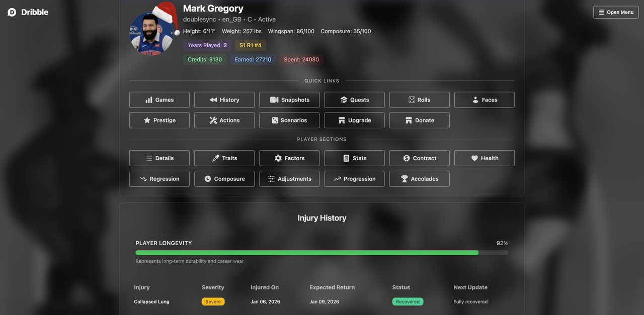
Task: Click the Earned: 27210 badge
Action: (x=253, y=59)
